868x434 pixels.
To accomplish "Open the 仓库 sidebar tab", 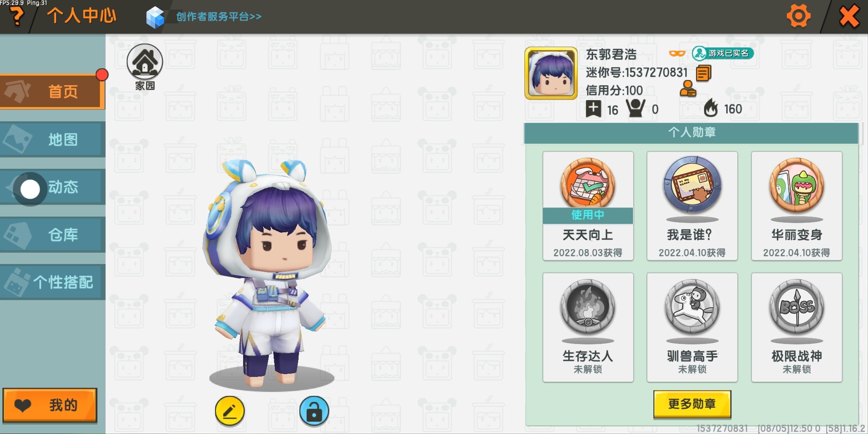I will tap(52, 235).
